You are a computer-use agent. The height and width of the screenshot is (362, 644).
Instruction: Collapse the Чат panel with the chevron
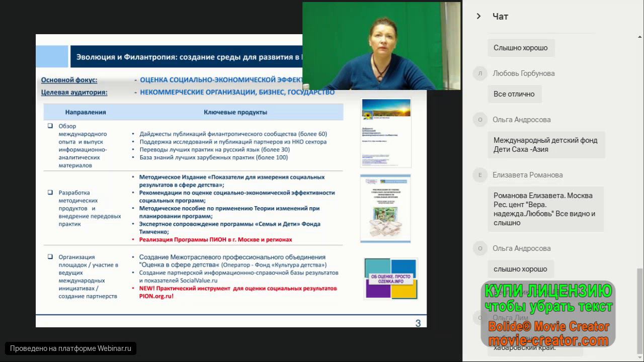(479, 17)
